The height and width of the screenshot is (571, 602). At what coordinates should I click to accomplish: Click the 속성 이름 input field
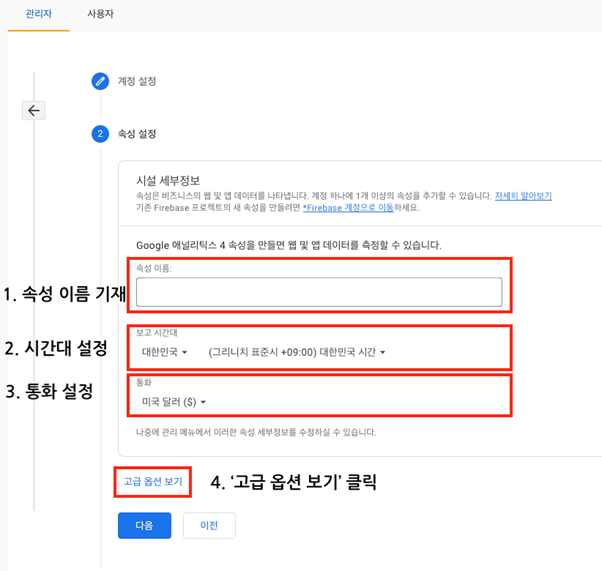click(x=319, y=292)
